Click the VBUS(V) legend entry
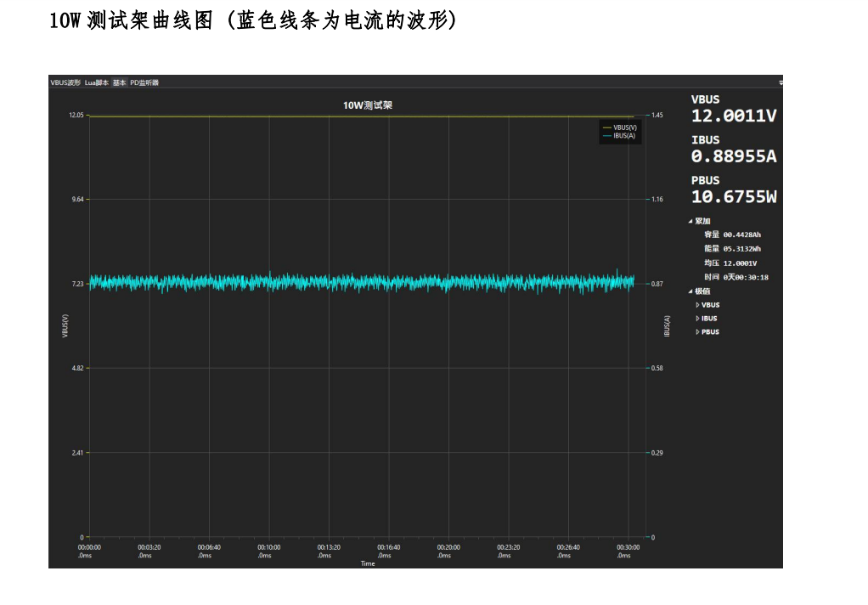This screenshot has width=868, height=605. tap(624, 127)
